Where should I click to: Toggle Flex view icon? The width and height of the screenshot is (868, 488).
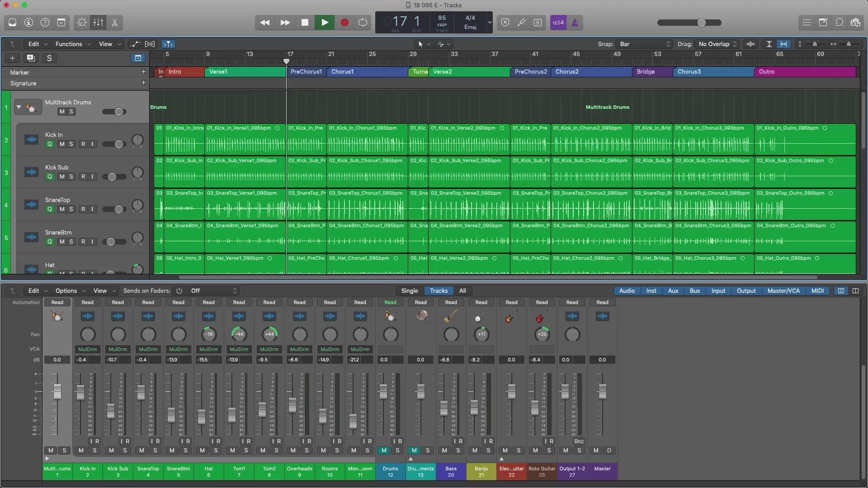[x=150, y=44]
